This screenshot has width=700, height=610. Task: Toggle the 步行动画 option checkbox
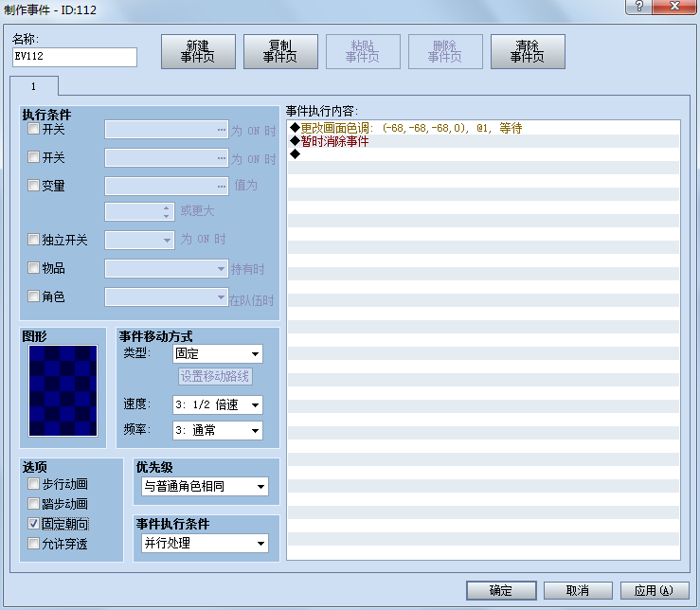(x=33, y=484)
